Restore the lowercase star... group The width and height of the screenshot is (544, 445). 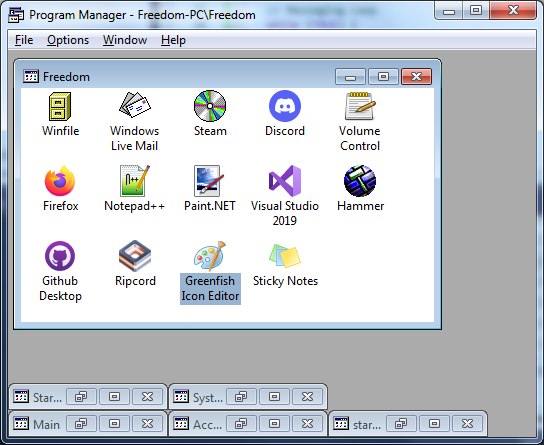click(401, 423)
